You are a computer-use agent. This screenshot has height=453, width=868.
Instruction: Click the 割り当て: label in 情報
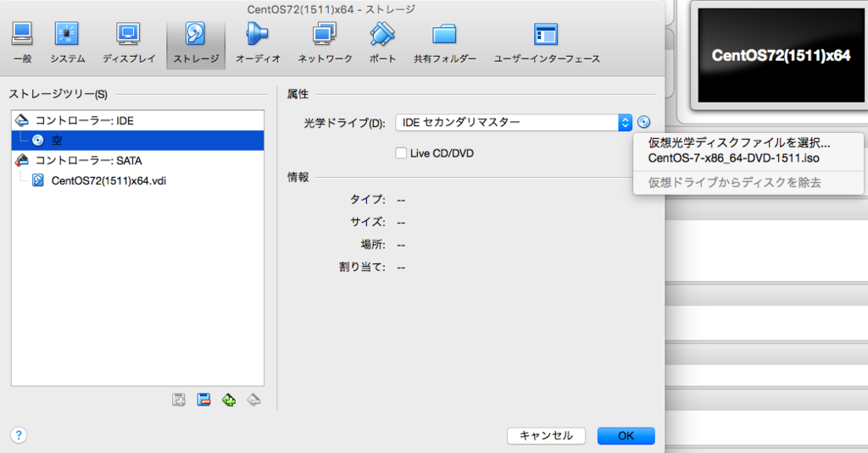tap(363, 268)
